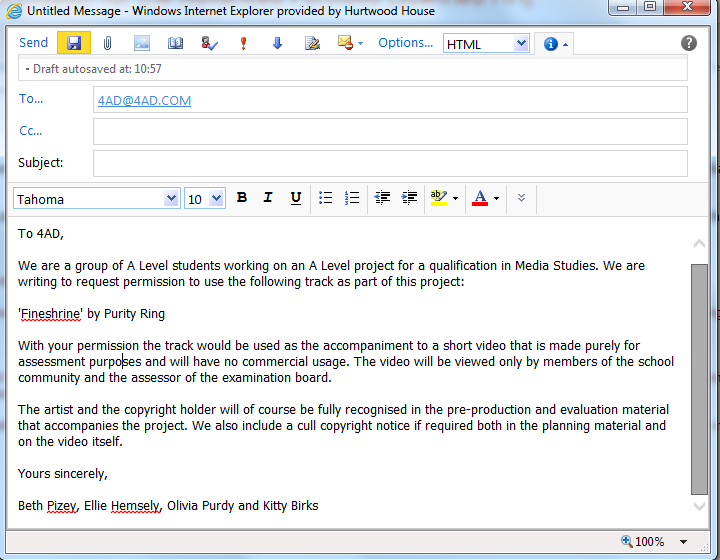
Task: Insert a signature with the pen and paper icon
Action: 312,43
